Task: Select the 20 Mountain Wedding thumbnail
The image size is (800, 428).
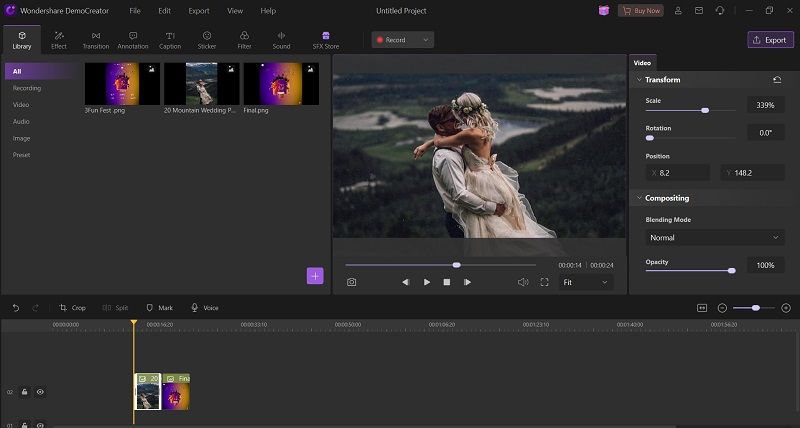Action: pos(202,84)
